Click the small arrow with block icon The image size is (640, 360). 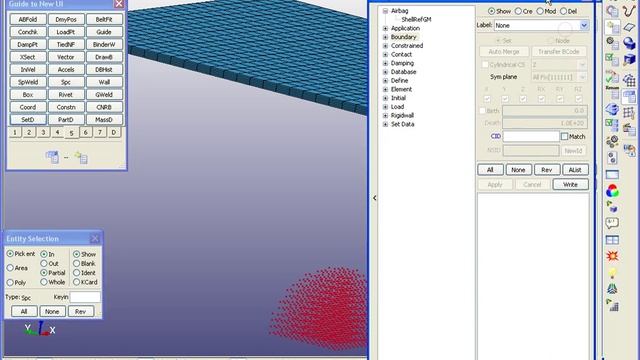(612, 207)
